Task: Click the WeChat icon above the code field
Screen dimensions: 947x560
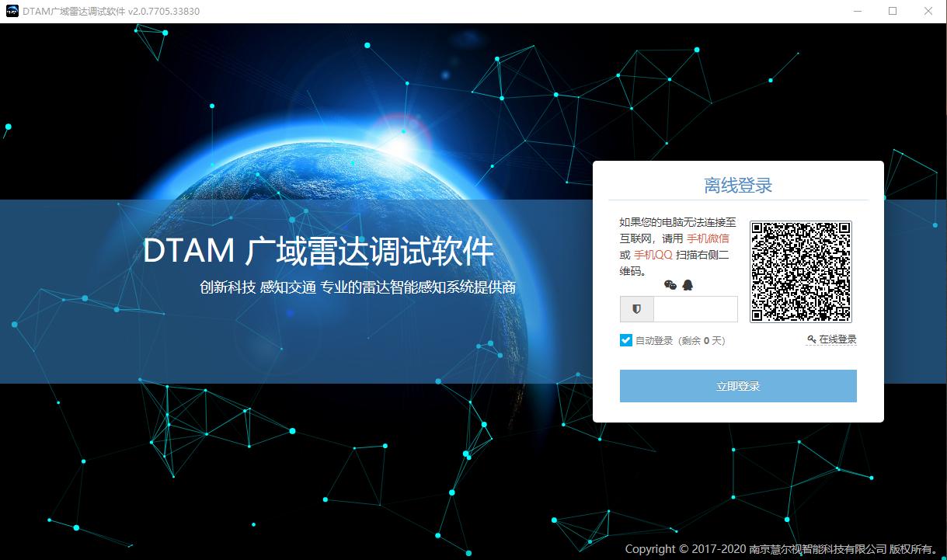Action: pos(670,284)
